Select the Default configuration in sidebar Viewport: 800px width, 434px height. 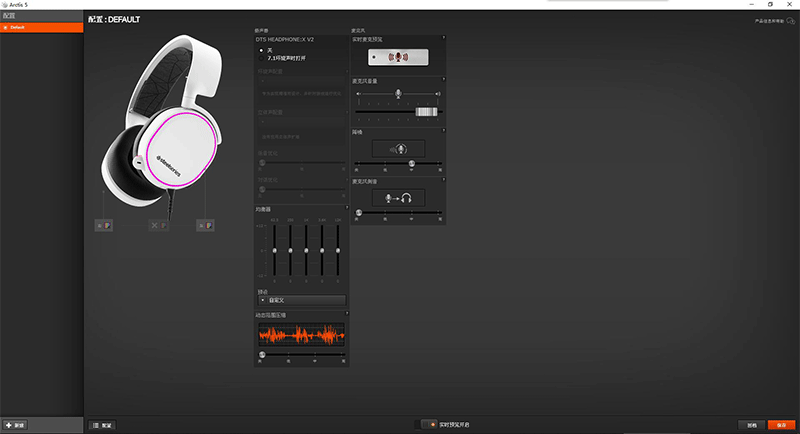[41, 28]
